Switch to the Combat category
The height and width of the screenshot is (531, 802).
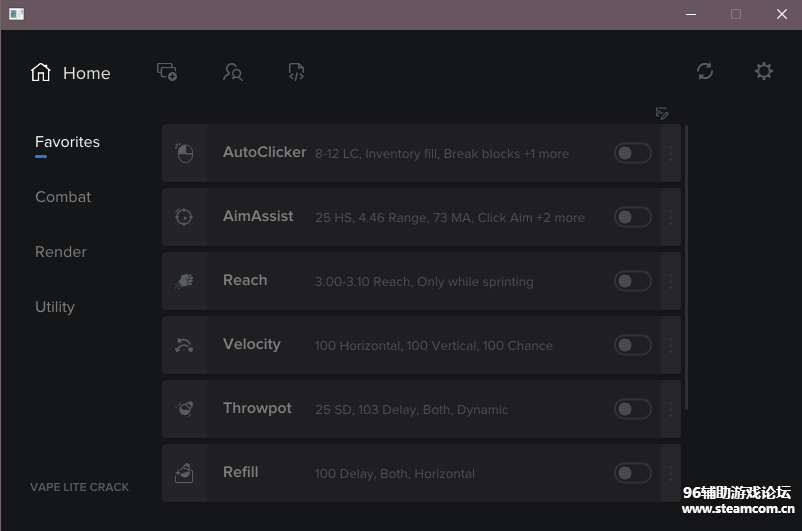pyautogui.click(x=63, y=197)
